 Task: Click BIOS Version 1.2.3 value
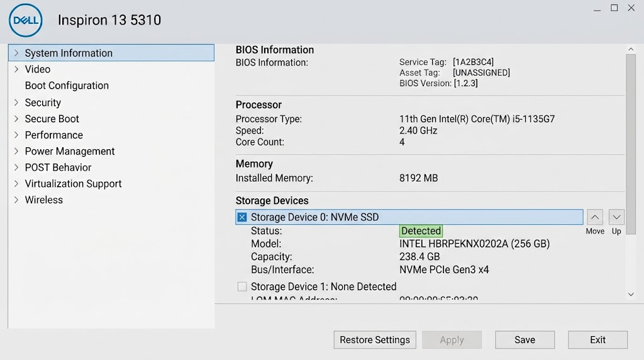(466, 84)
